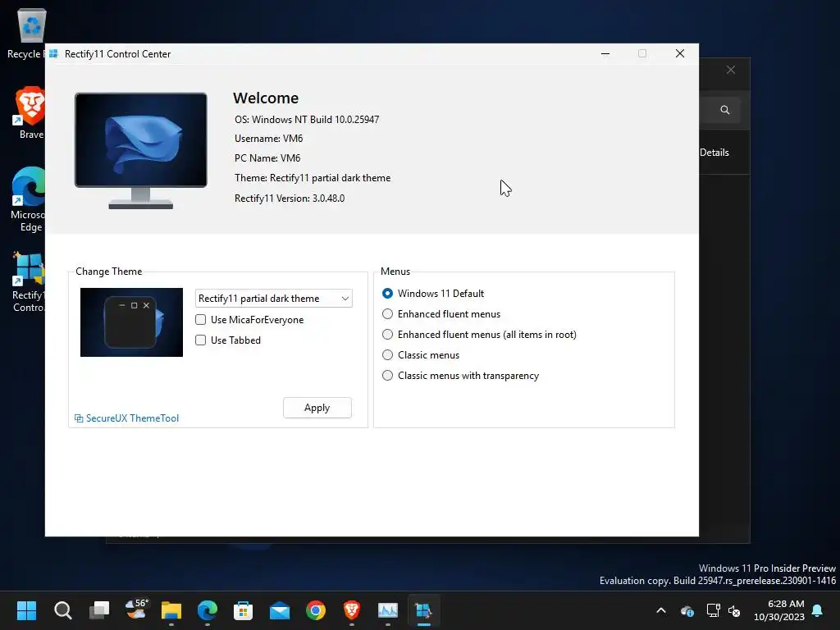Select the Microsoft Edge desktop shortcut

(x=28, y=199)
